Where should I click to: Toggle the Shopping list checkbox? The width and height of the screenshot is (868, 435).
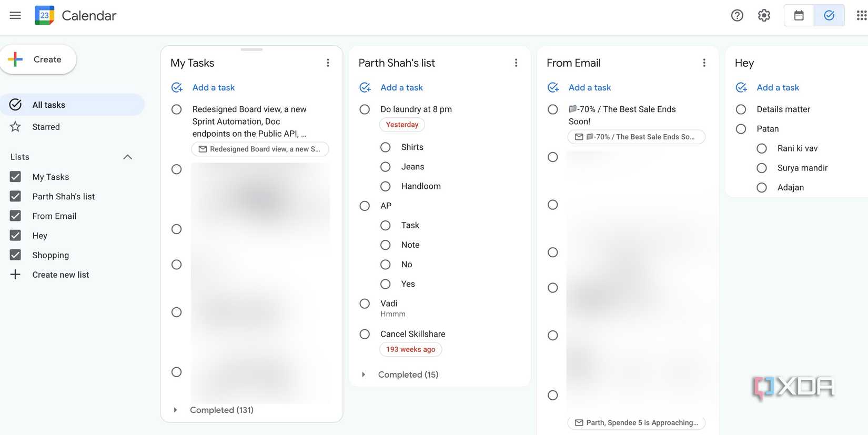(15, 255)
